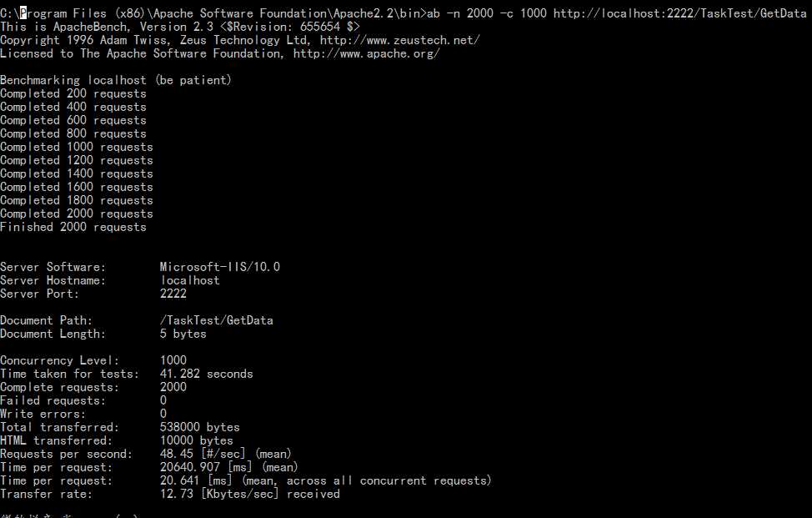Click the "Benchmarking localhost (be patient)" line
Image resolution: width=812 pixels, height=518 pixels.
pos(116,80)
